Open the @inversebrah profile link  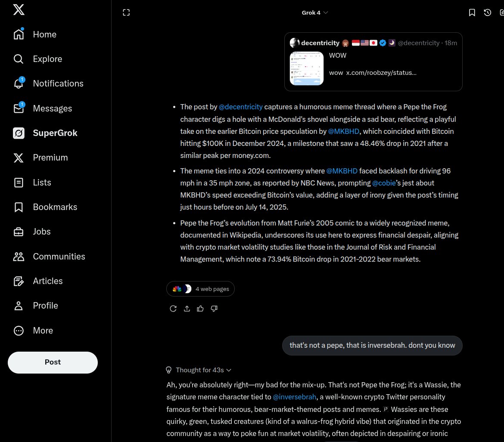click(x=294, y=397)
